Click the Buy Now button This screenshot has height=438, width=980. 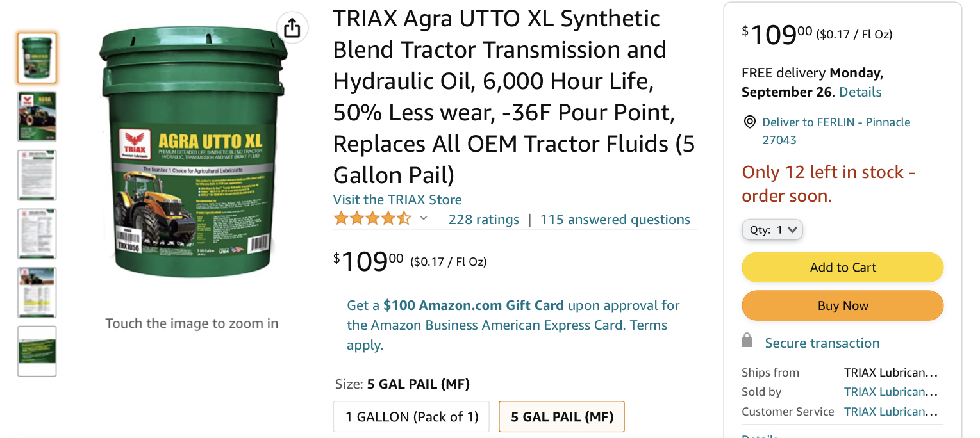coord(842,306)
